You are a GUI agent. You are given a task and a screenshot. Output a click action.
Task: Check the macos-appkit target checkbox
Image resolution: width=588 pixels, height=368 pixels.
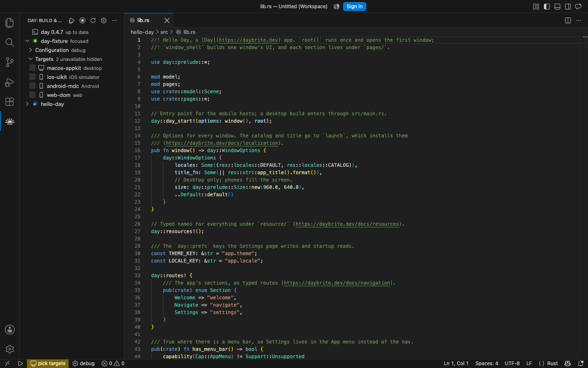32,68
